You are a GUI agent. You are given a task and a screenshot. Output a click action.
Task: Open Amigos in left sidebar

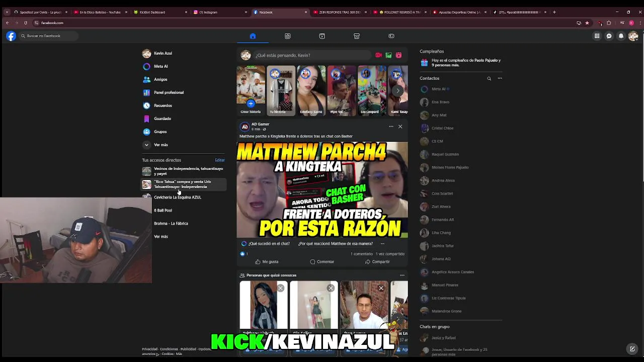(183, 79)
